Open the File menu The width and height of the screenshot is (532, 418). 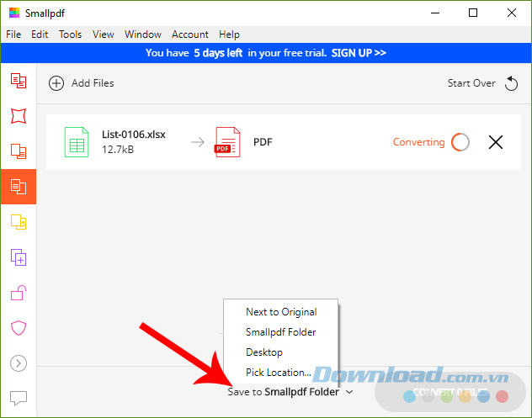tap(13, 34)
